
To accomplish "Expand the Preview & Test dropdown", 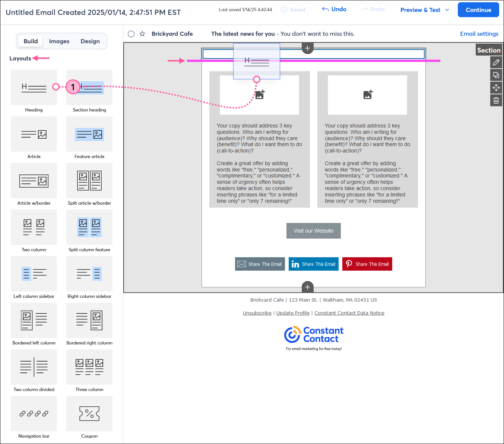I will (425, 10).
